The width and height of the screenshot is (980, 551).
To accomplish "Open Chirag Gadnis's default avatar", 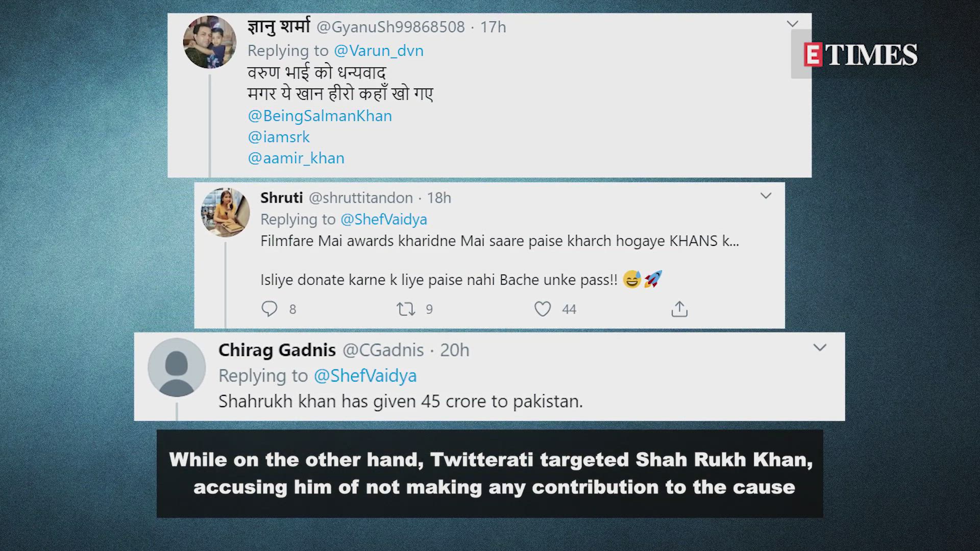I will tap(177, 367).
